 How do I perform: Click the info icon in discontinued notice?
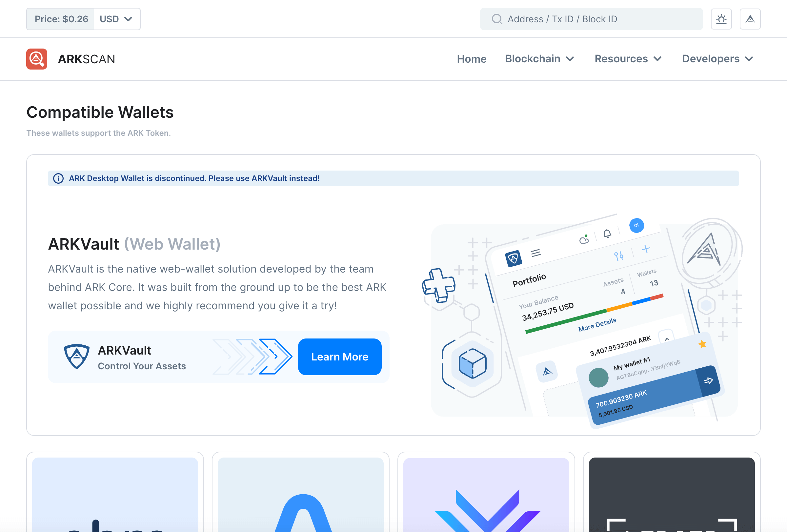coord(58,178)
